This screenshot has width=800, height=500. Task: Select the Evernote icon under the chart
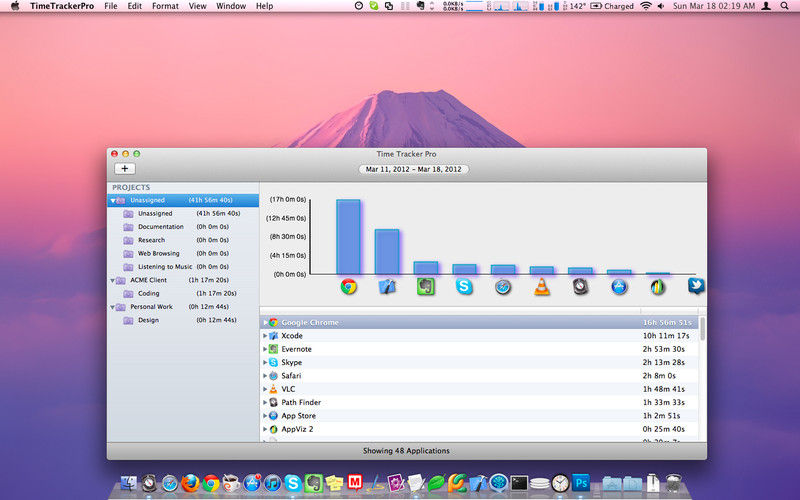pyautogui.click(x=425, y=287)
